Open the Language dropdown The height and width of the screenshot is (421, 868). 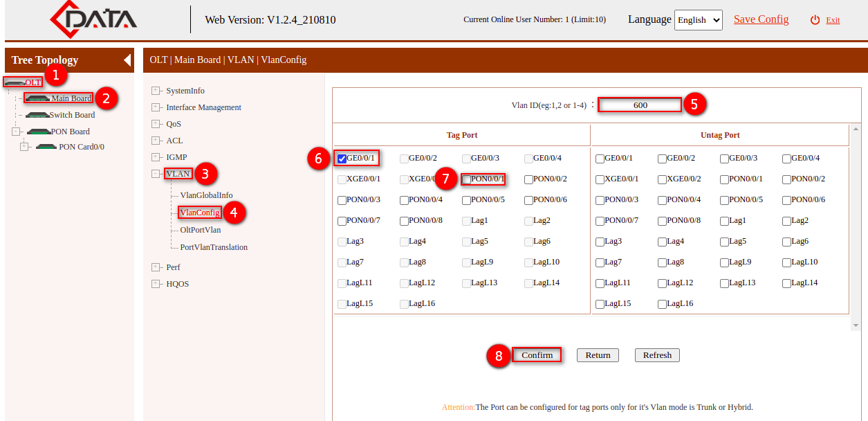tap(697, 19)
